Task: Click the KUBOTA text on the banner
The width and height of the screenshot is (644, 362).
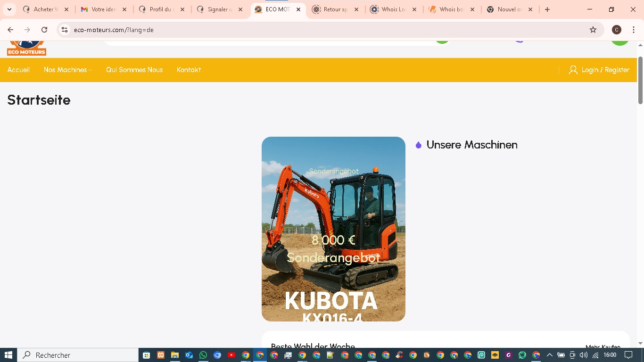Action: tap(331, 301)
